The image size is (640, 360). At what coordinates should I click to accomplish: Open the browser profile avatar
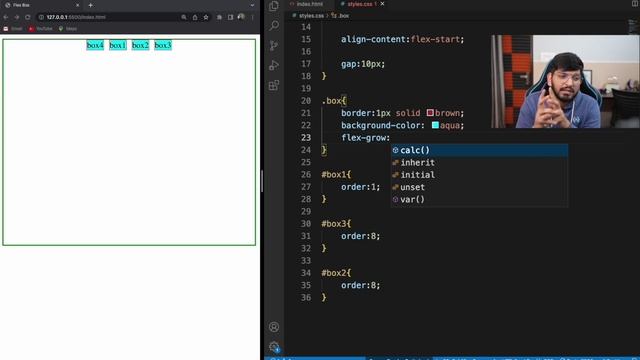pyautogui.click(x=241, y=17)
